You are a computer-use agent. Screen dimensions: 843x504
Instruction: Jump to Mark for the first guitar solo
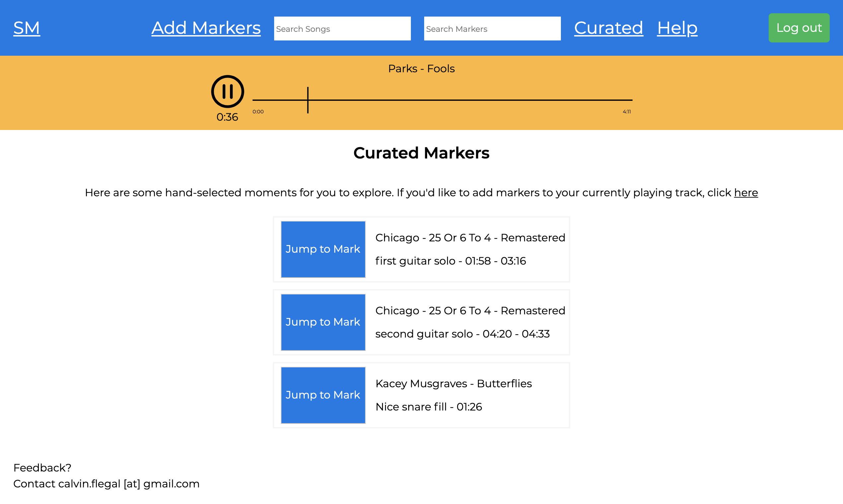tap(323, 249)
